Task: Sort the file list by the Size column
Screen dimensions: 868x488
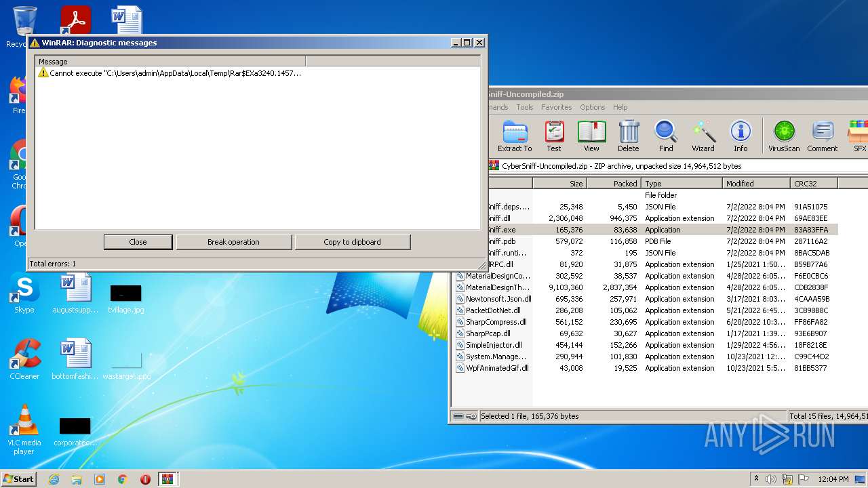Action: (x=559, y=184)
